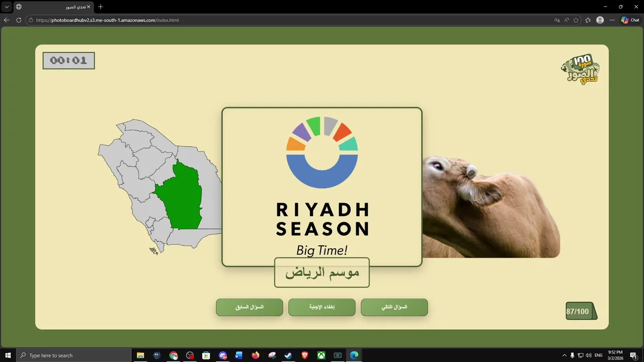
Task: Open Microsoft Edge from the taskbar
Action: pos(354,355)
